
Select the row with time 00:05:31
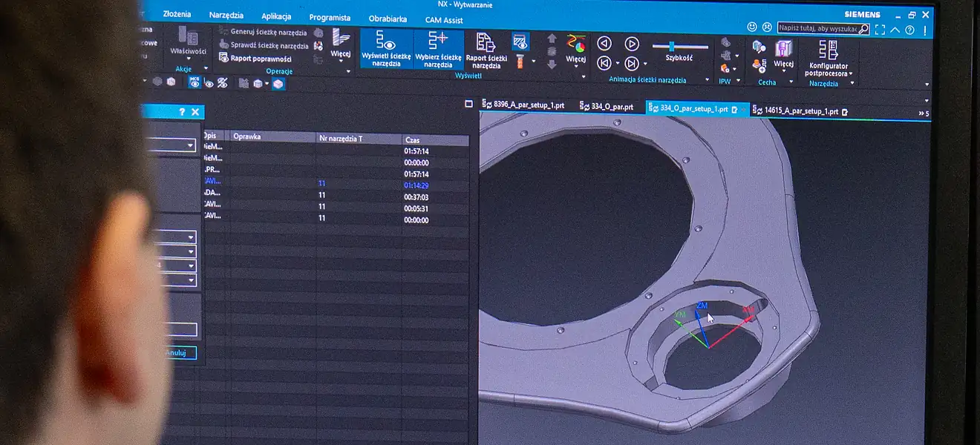336,207
